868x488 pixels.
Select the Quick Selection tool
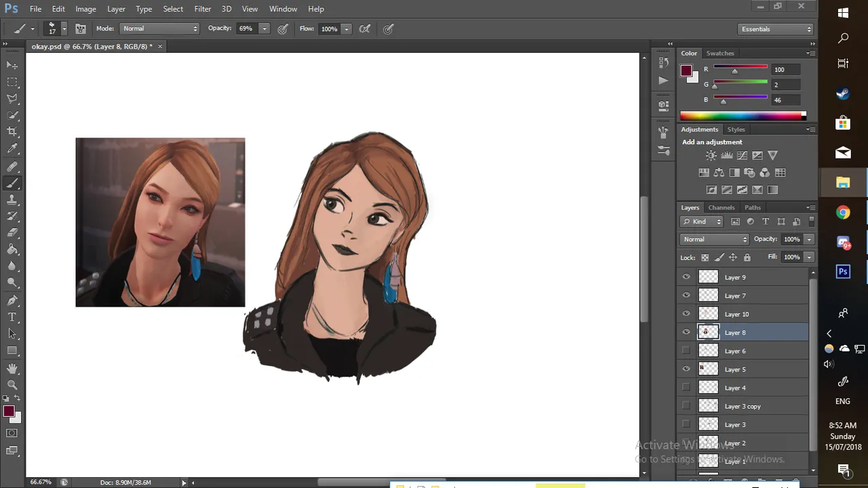pyautogui.click(x=12, y=115)
